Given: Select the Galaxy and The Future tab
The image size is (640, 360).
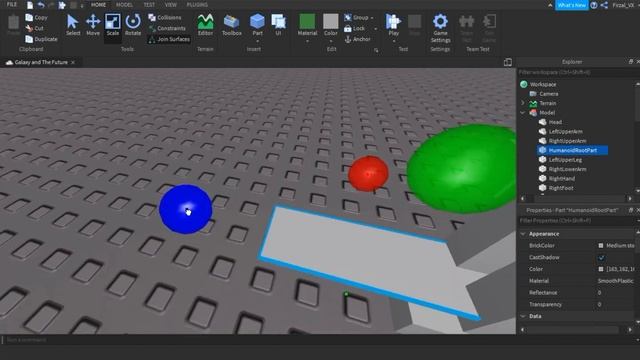Looking at the screenshot, I should point(41,62).
